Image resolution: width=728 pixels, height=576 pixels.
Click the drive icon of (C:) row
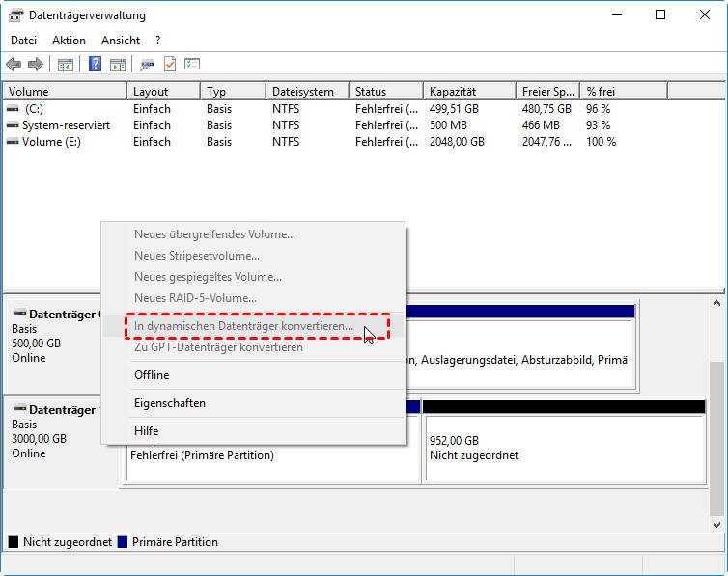[x=13, y=108]
